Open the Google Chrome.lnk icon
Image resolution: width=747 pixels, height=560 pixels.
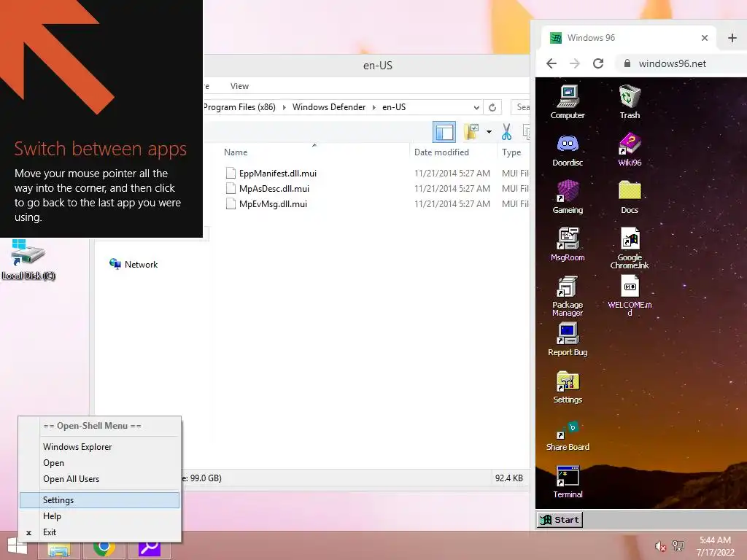point(630,248)
